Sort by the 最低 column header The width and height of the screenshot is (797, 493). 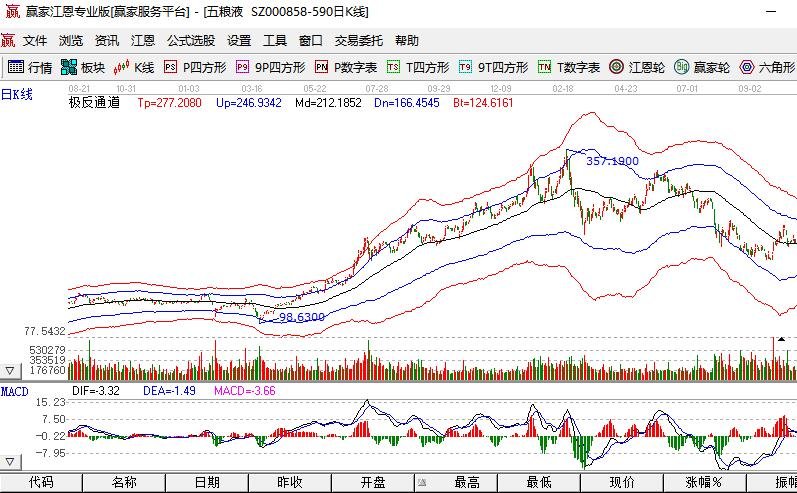(539, 482)
